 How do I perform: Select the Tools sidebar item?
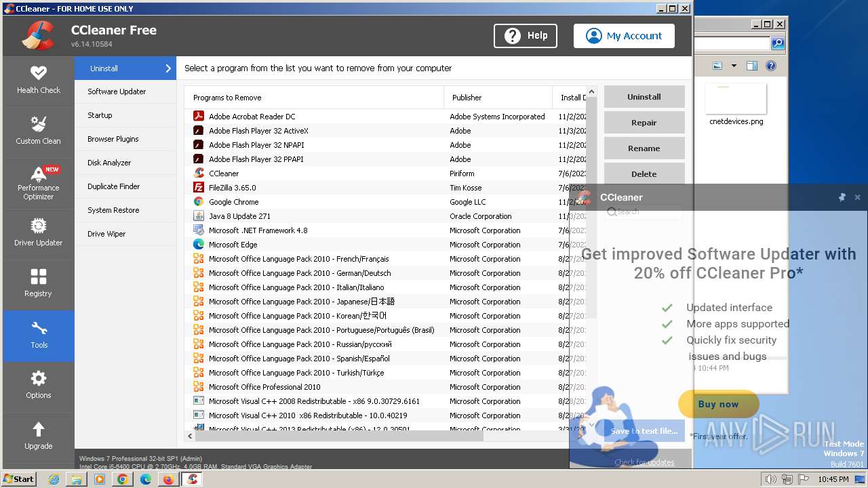[x=39, y=335]
